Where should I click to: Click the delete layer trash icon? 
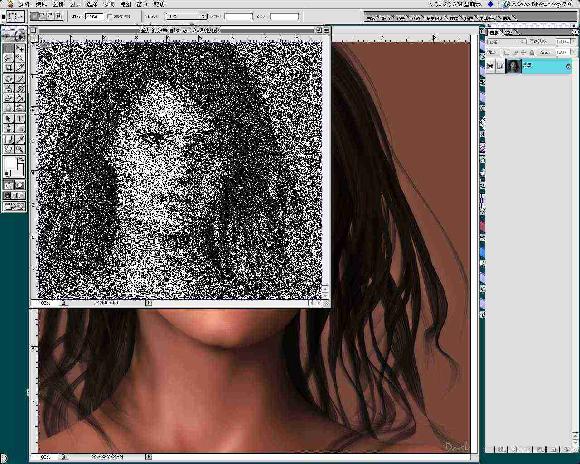click(x=567, y=449)
